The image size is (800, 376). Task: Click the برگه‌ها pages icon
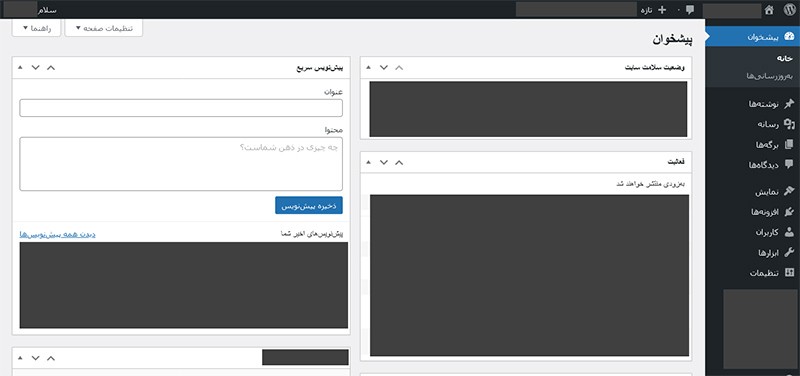[789, 144]
